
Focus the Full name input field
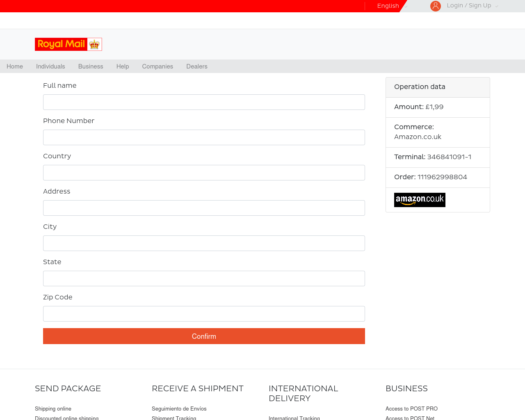(x=204, y=102)
